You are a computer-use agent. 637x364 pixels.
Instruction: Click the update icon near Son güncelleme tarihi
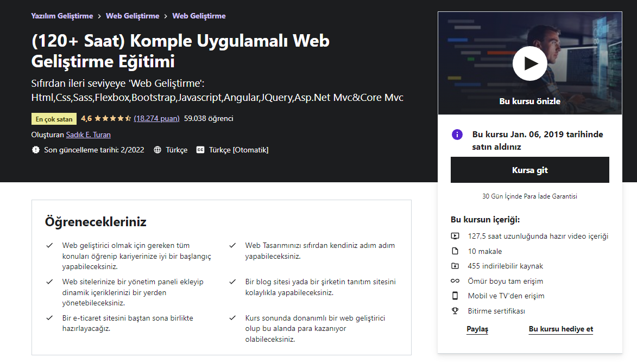pos(35,149)
